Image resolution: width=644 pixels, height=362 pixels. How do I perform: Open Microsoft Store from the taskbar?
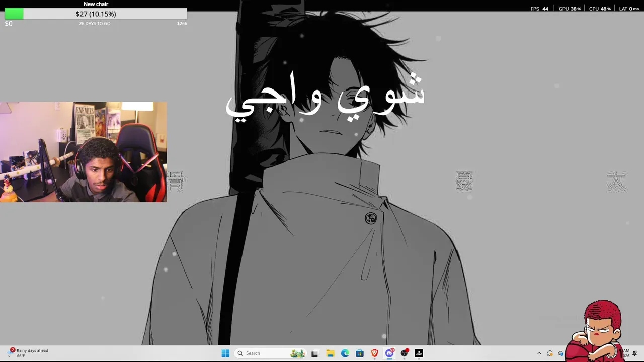pos(360,353)
